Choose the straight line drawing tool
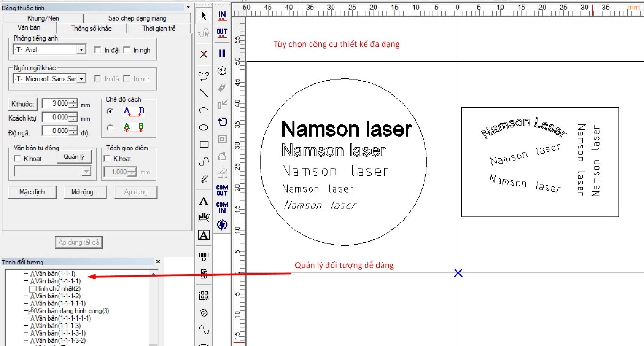This screenshot has width=644, height=346. pyautogui.click(x=204, y=93)
